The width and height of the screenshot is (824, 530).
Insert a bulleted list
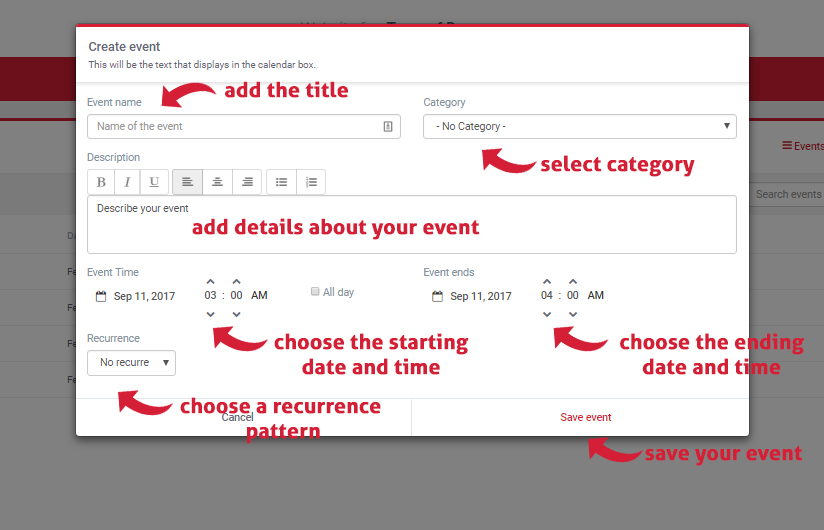tap(282, 182)
